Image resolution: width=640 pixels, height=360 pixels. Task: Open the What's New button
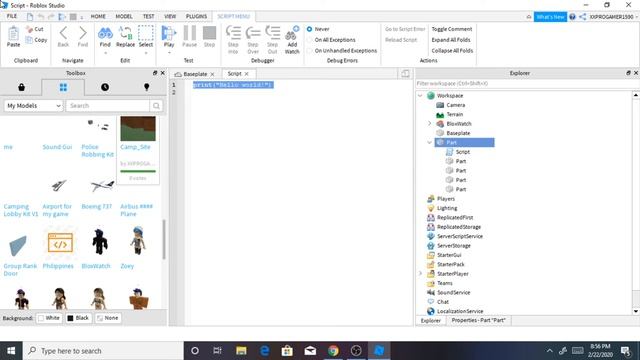550,17
